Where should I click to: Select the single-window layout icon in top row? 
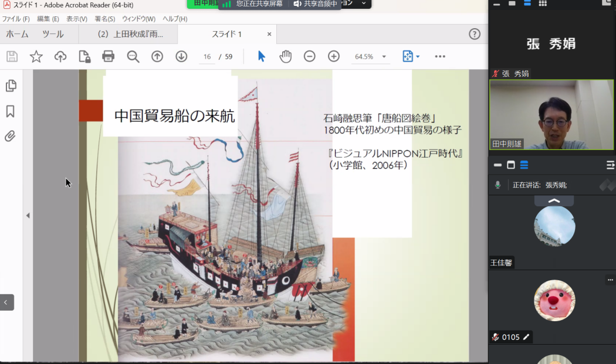pyautogui.click(x=512, y=3)
